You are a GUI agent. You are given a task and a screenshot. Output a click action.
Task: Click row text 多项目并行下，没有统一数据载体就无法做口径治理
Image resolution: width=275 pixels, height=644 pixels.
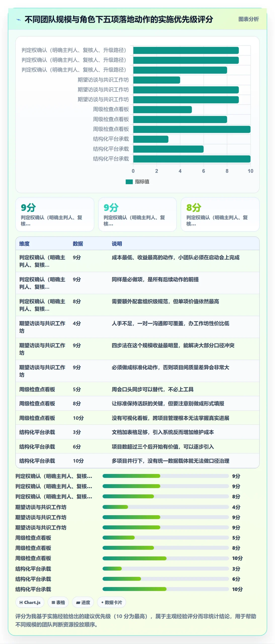[170, 461]
